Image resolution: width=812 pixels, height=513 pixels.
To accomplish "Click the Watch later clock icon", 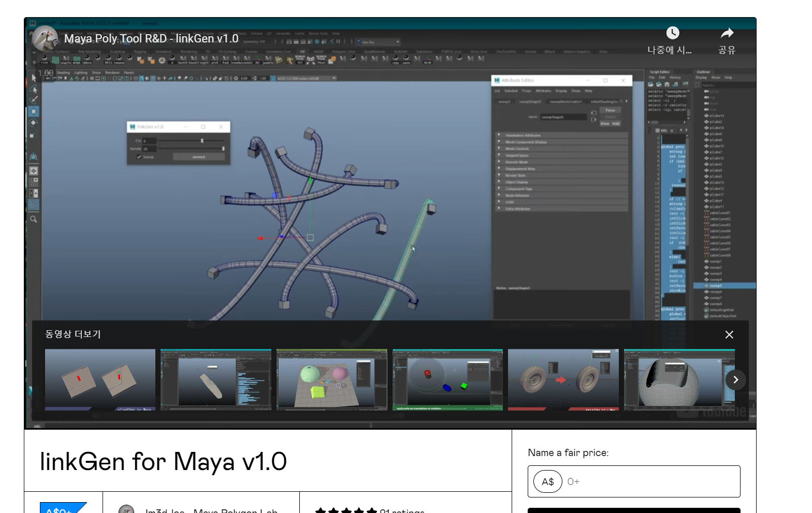I will click(x=673, y=33).
